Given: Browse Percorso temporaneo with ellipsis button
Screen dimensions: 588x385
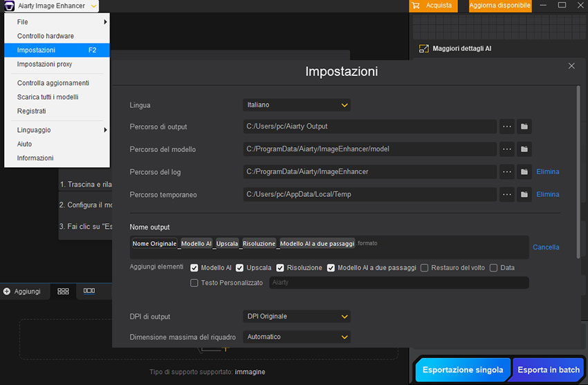Looking at the screenshot, I should coord(506,194).
